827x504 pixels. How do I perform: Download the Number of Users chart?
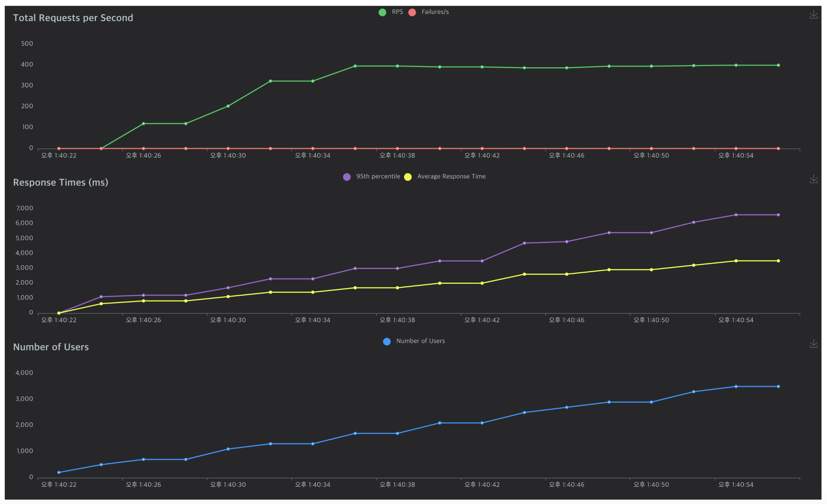coord(813,343)
